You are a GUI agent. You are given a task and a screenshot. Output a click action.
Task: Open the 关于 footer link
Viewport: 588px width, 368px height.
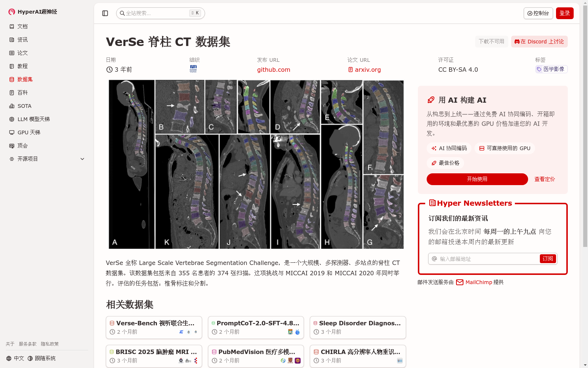click(x=10, y=344)
